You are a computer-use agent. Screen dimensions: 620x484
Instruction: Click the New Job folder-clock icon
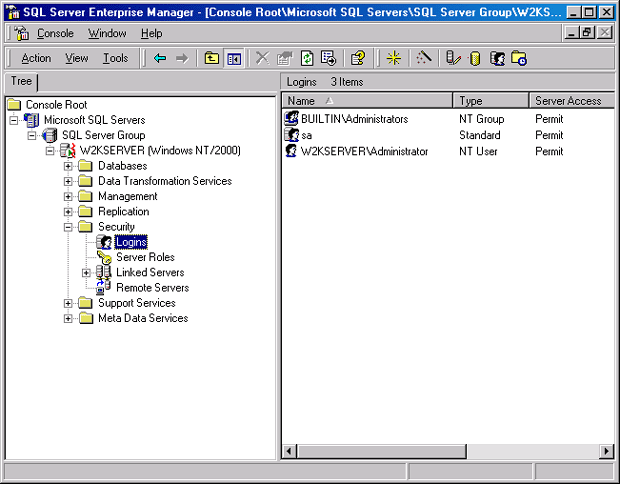519,59
